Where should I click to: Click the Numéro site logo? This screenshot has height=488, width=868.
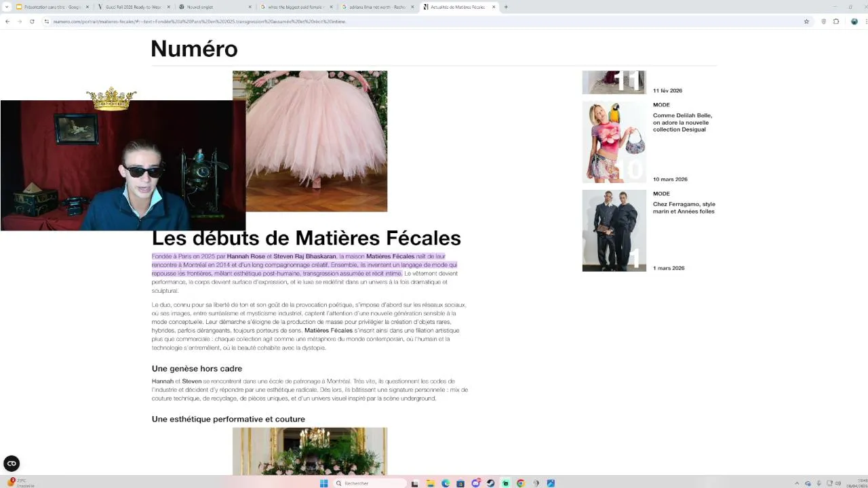coord(194,49)
